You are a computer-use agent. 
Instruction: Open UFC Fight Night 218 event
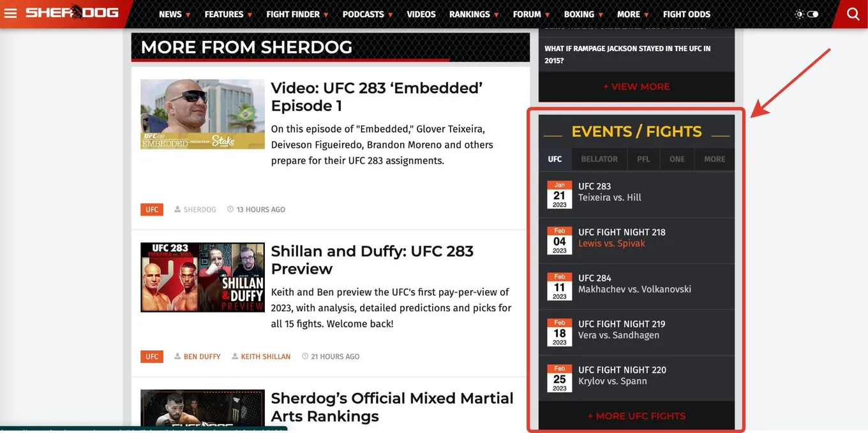click(x=636, y=240)
